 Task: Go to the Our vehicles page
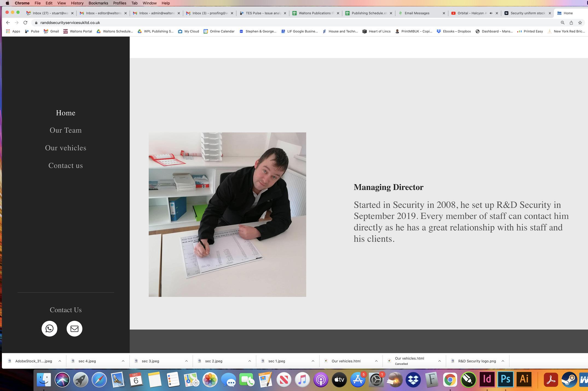coord(66,148)
